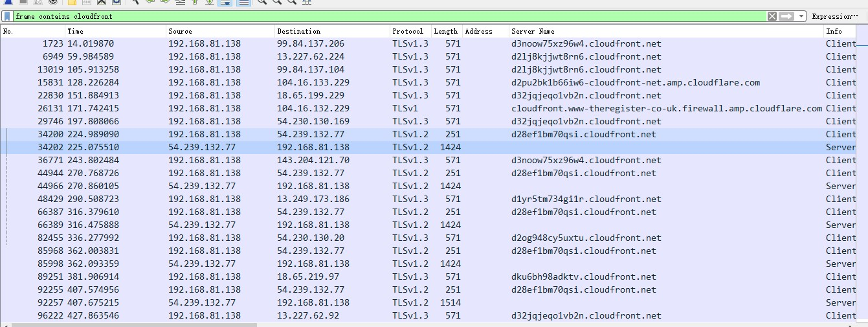Click server name cloudfront.www-theregister-co-uk.firewall.amp.cloudflare.com
868x327 pixels.
[667, 109]
